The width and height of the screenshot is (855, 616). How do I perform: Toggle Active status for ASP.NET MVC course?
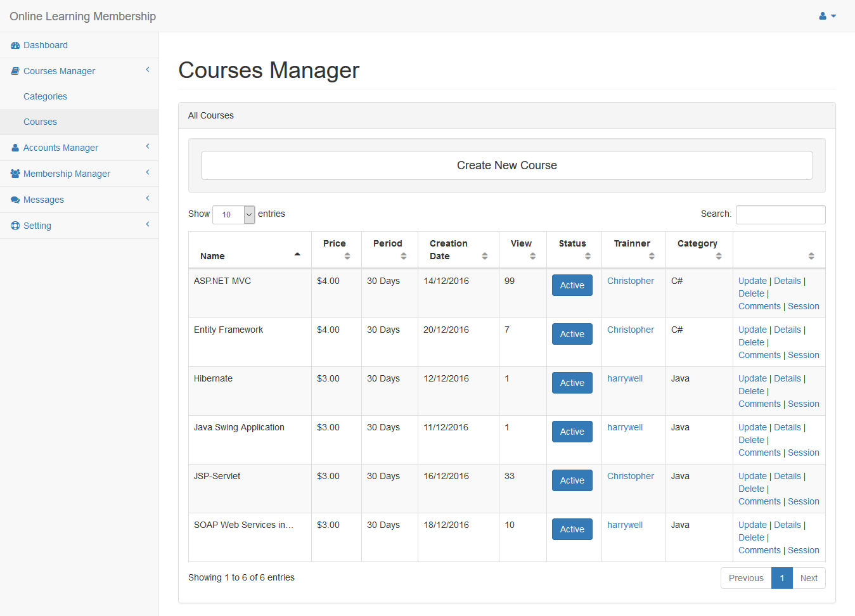(572, 285)
